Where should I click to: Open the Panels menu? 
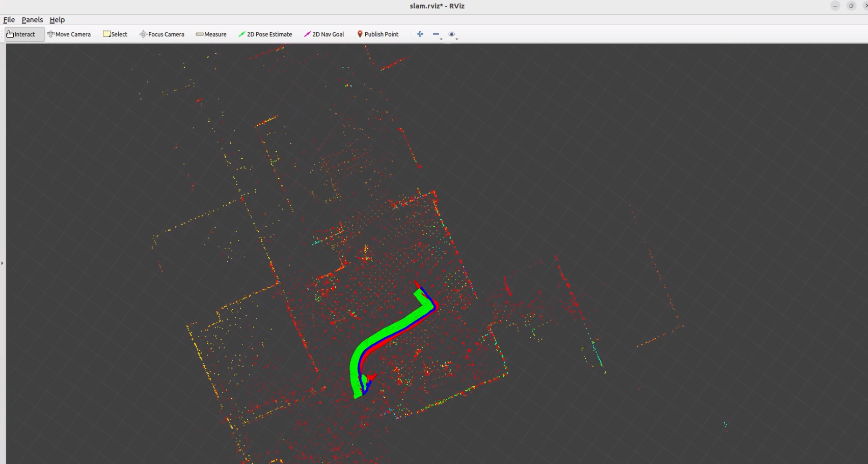32,20
